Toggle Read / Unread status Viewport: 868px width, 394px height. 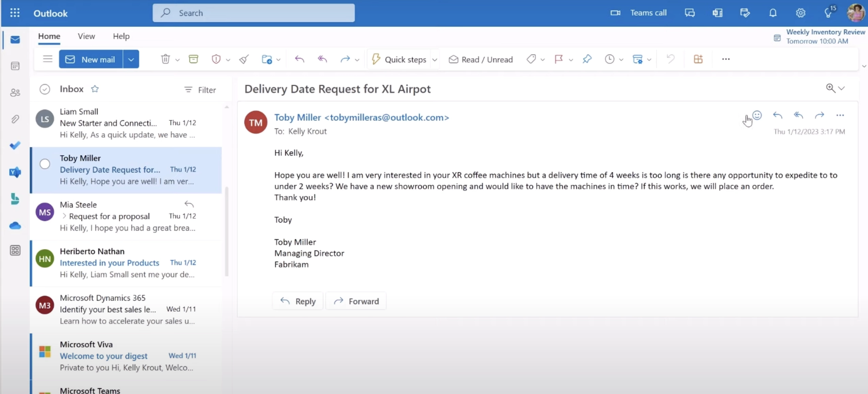(480, 59)
